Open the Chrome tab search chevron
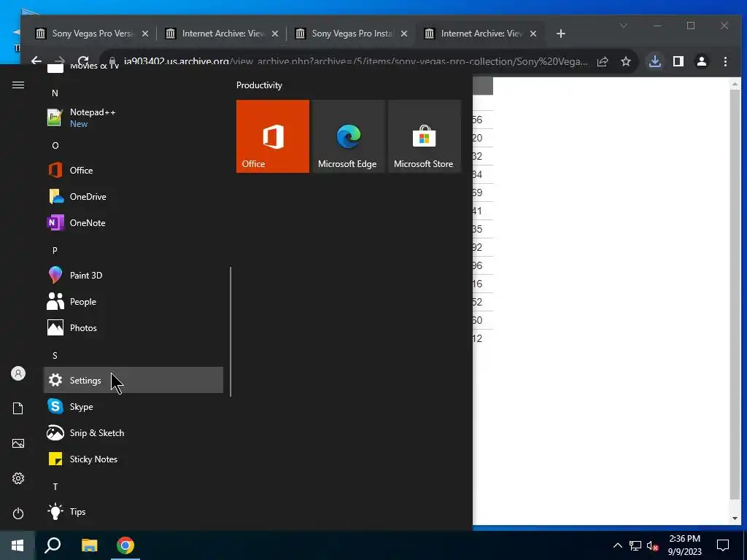The width and height of the screenshot is (747, 560). pyautogui.click(x=623, y=26)
